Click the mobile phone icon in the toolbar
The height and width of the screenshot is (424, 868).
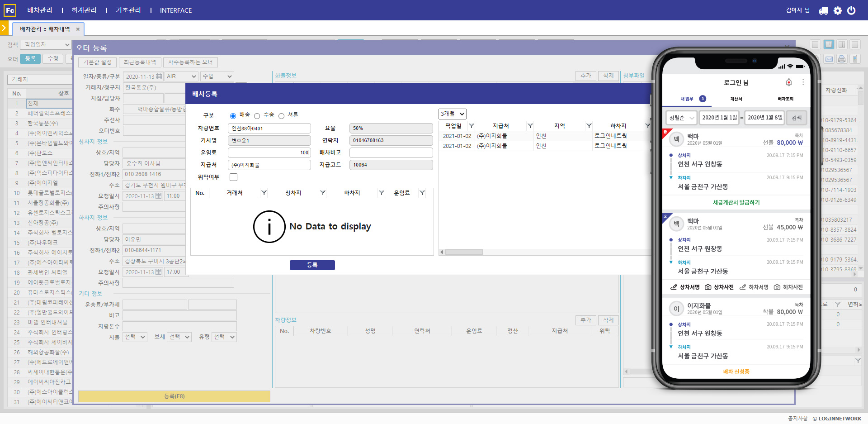point(854,59)
